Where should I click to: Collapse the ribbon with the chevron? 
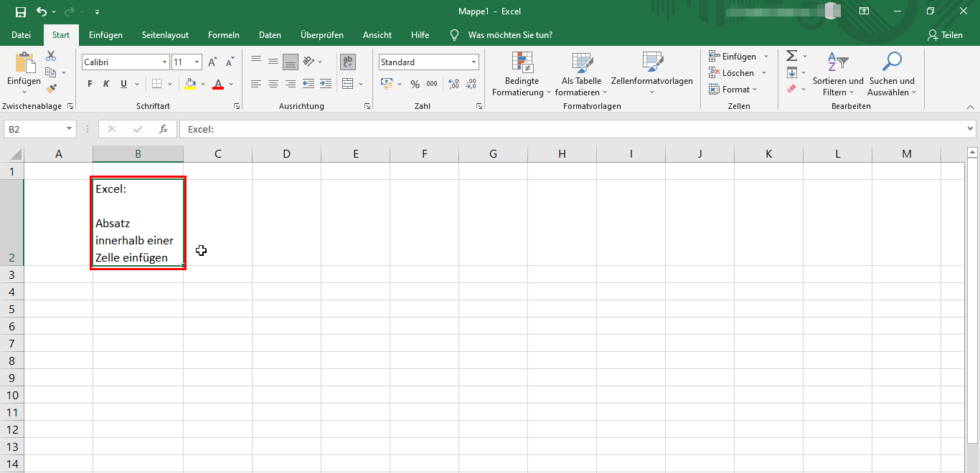970,106
